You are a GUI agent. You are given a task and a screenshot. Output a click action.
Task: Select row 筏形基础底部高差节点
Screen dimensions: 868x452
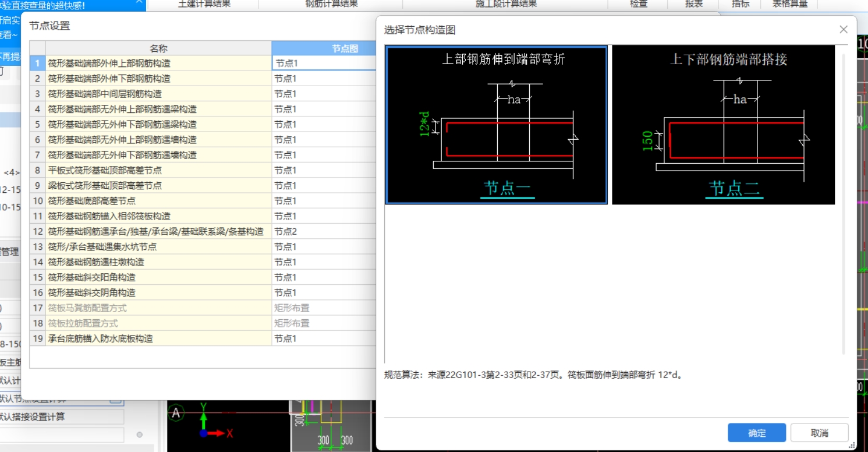(x=158, y=201)
